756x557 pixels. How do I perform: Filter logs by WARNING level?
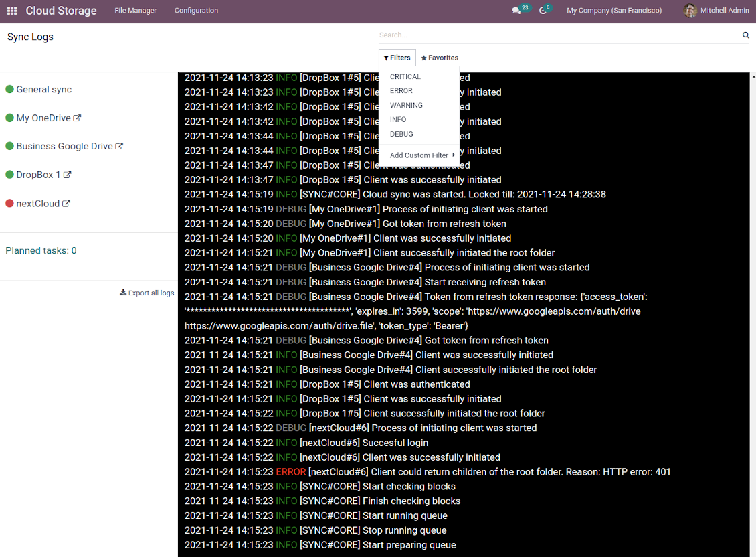click(406, 105)
